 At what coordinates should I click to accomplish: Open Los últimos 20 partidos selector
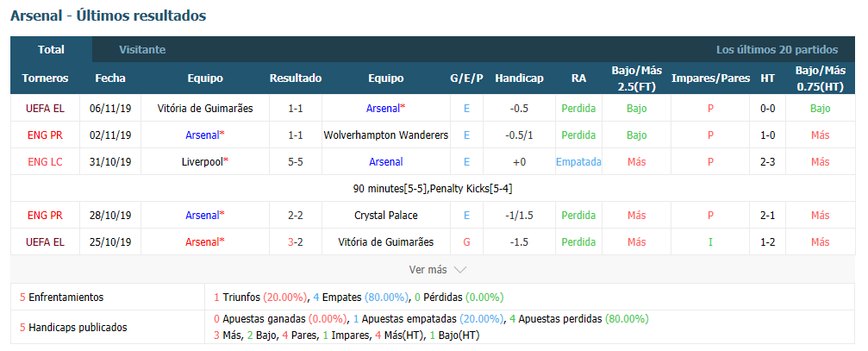point(777,50)
